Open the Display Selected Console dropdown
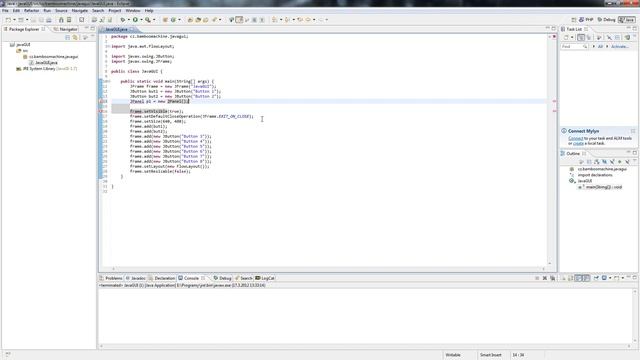This screenshot has height=360, width=640. [x=610, y=278]
